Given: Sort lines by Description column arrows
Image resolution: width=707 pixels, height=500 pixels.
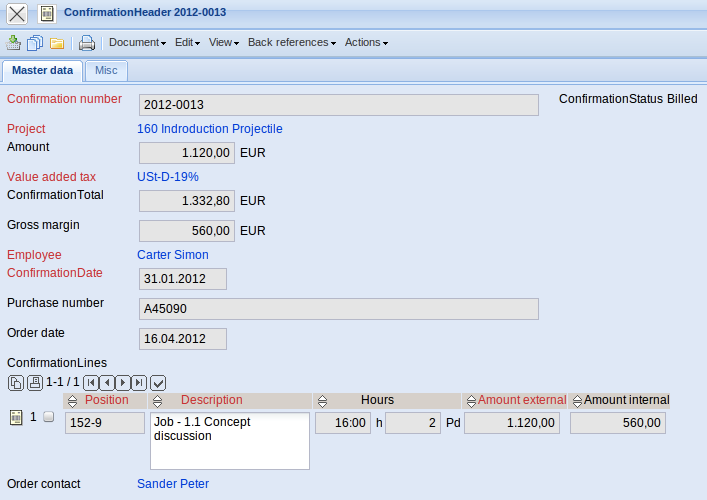Looking at the screenshot, I should [x=157, y=401].
